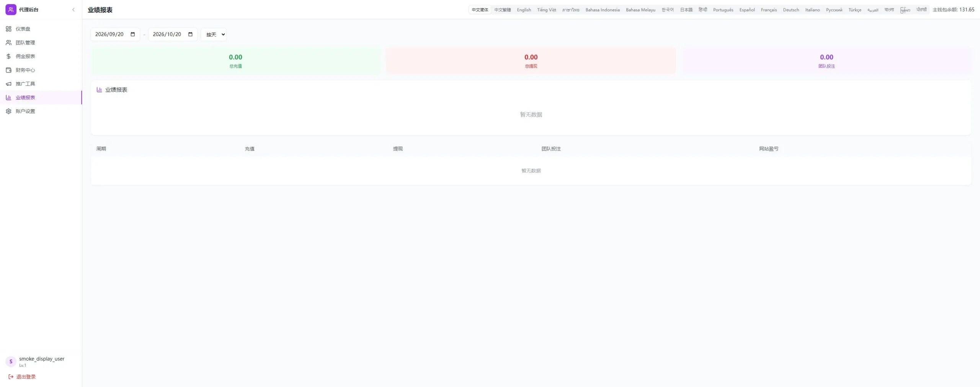This screenshot has height=387, width=980.
Task: Open the 仪表盘 dashboard menu item
Action: 41,29
